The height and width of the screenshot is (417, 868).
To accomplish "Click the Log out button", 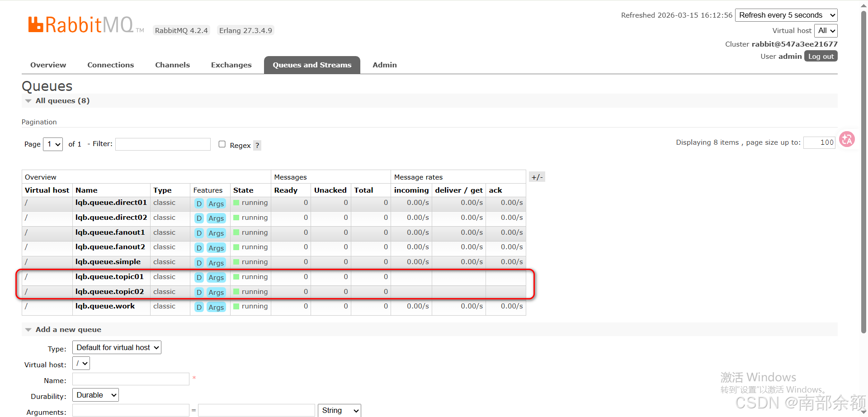I will point(821,56).
